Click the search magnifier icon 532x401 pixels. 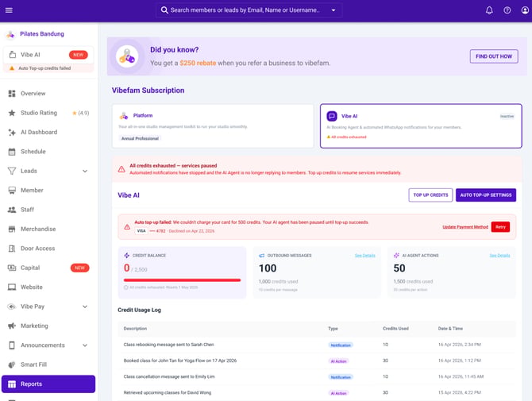point(164,10)
